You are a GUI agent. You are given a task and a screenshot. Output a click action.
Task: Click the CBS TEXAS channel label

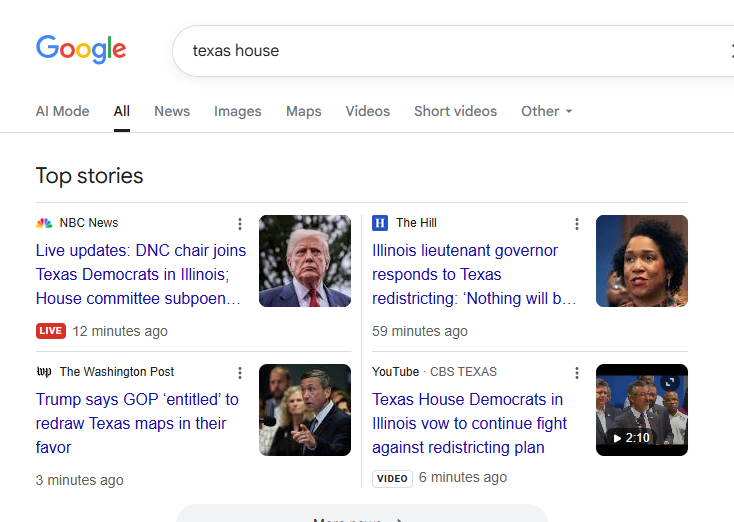pos(463,372)
